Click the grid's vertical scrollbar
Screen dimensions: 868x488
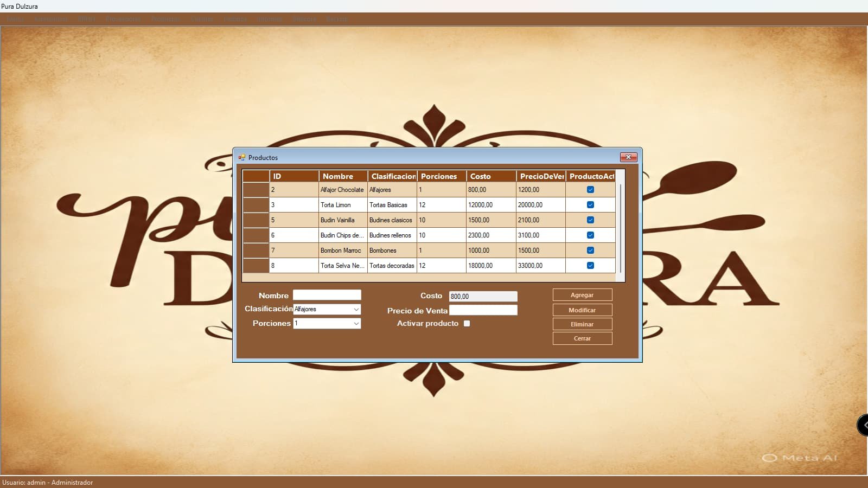[620, 228]
